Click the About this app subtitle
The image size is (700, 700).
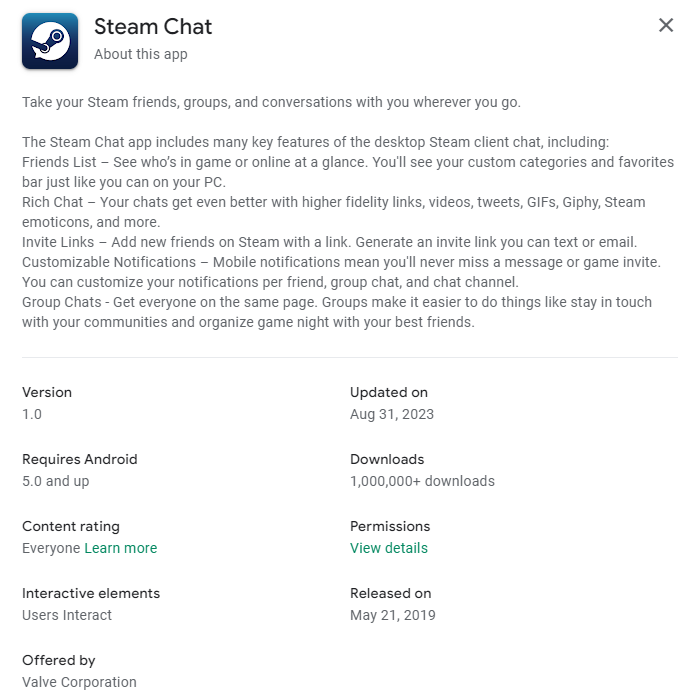140,54
